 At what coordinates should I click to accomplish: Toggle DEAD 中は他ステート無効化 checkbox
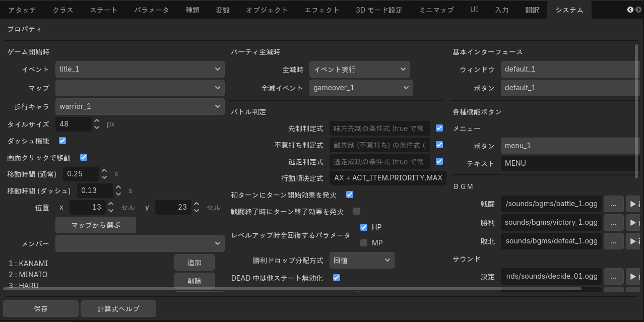tap(337, 278)
